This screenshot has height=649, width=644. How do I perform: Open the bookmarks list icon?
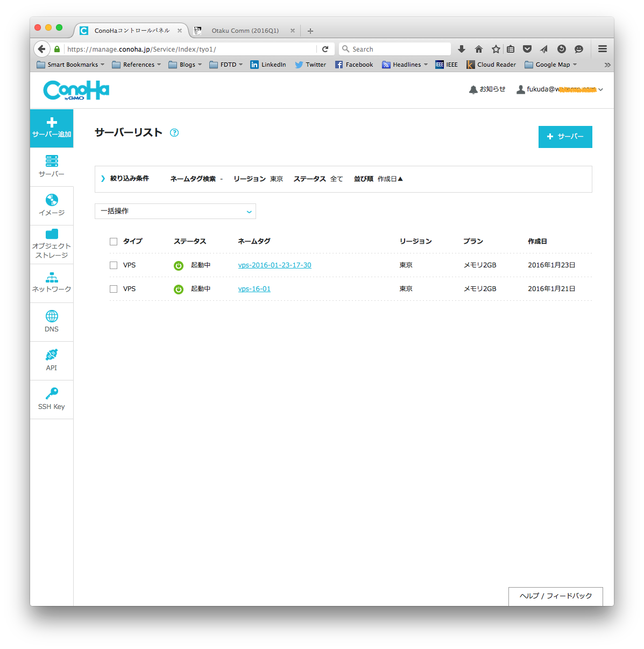511,49
